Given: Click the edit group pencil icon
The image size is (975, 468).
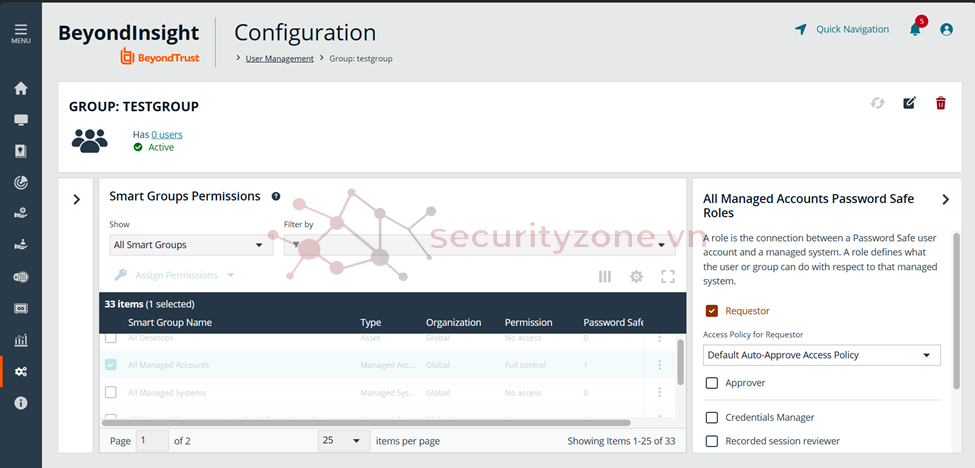Looking at the screenshot, I should (909, 103).
